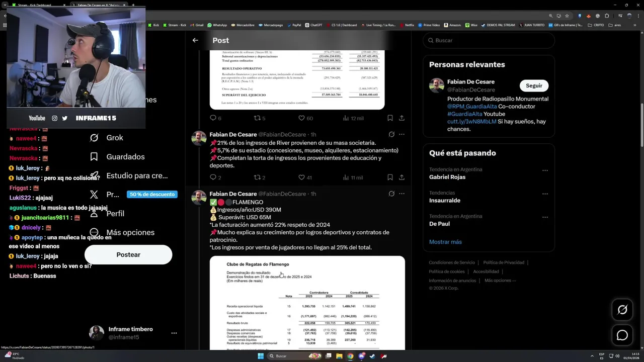Show hidden bookmarks overflow chevron

pyautogui.click(x=634, y=25)
